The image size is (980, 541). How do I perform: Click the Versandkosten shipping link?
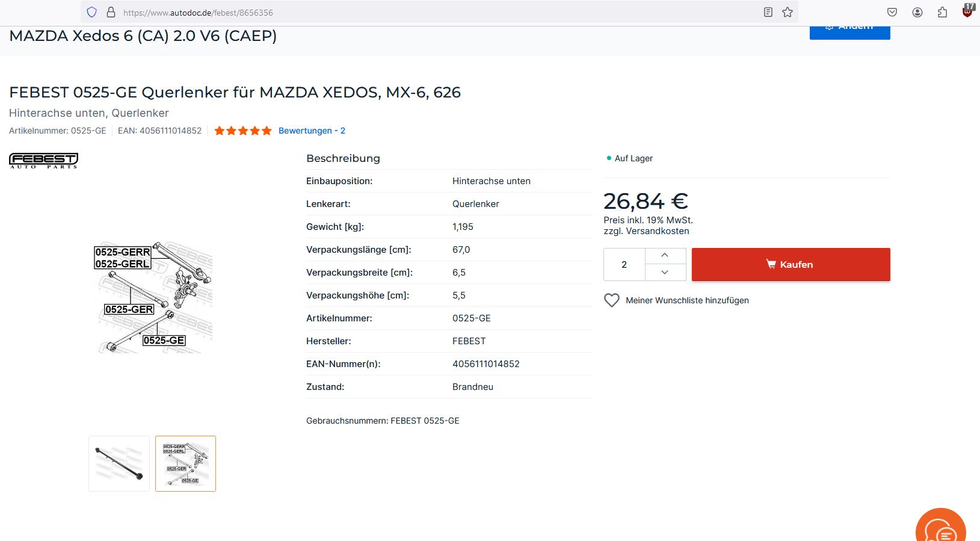coord(658,231)
